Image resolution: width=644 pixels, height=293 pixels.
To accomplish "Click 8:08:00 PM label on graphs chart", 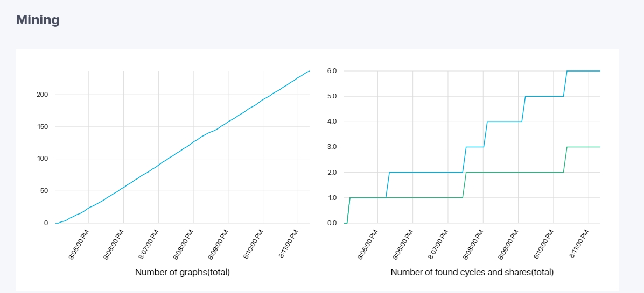I will point(185,244).
